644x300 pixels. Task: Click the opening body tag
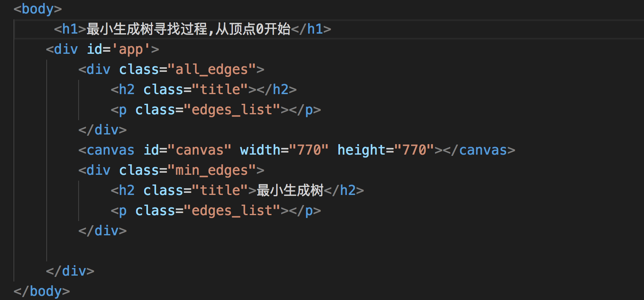coord(38,9)
